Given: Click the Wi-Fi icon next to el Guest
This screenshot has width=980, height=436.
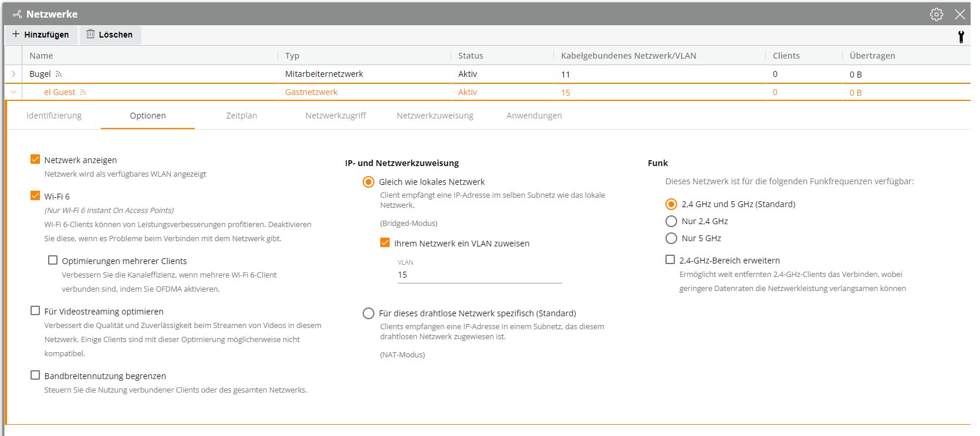Looking at the screenshot, I should (83, 93).
